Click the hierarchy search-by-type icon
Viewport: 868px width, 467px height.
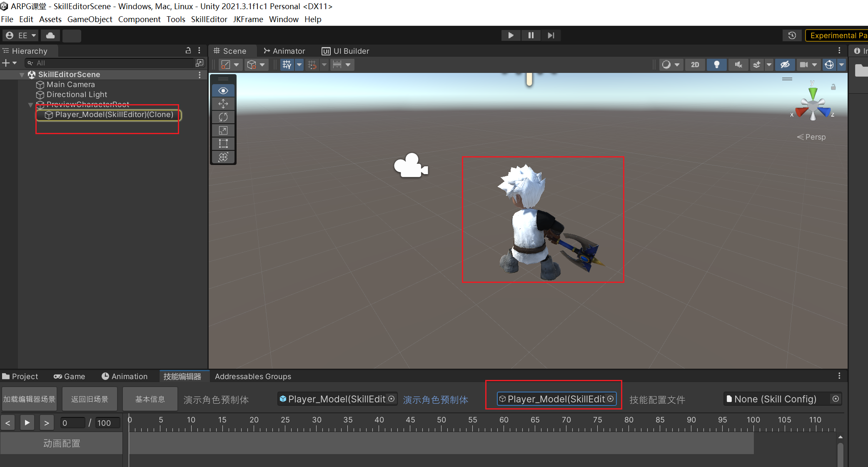pos(200,63)
